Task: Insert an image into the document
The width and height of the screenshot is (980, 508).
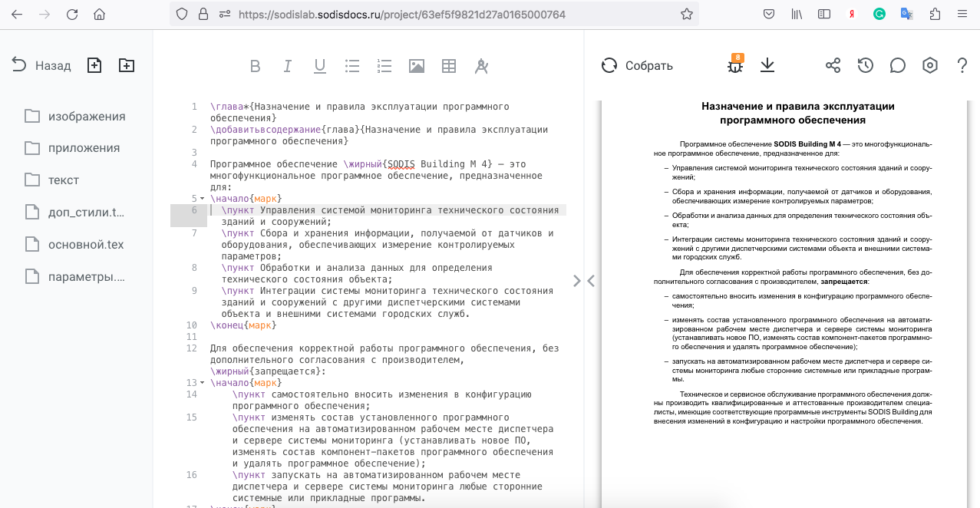Action: (x=416, y=66)
